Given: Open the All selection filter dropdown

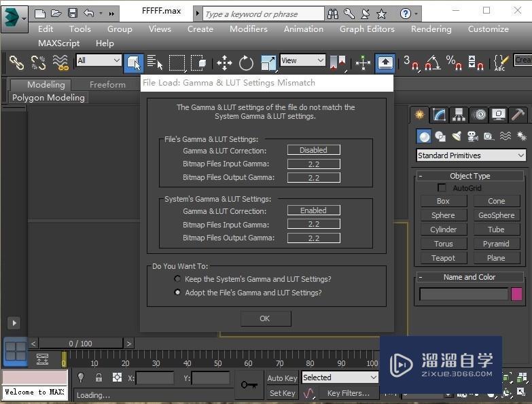Looking at the screenshot, I should (99, 60).
